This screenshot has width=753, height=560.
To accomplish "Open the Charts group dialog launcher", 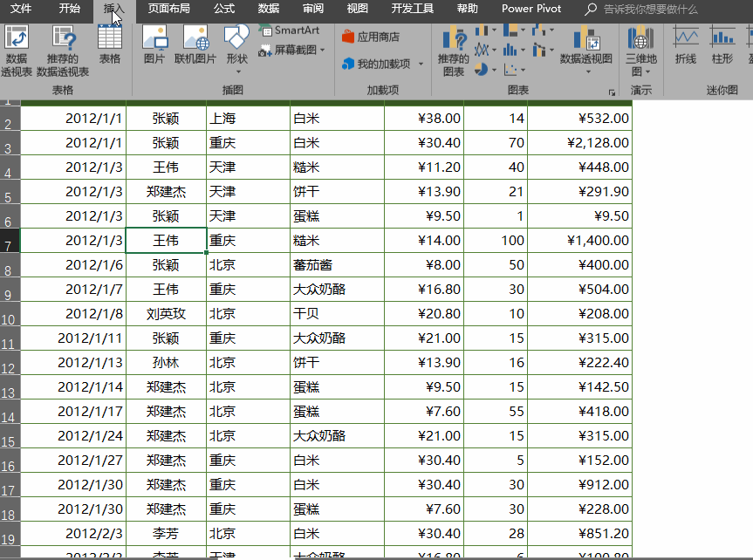I will pyautogui.click(x=612, y=92).
